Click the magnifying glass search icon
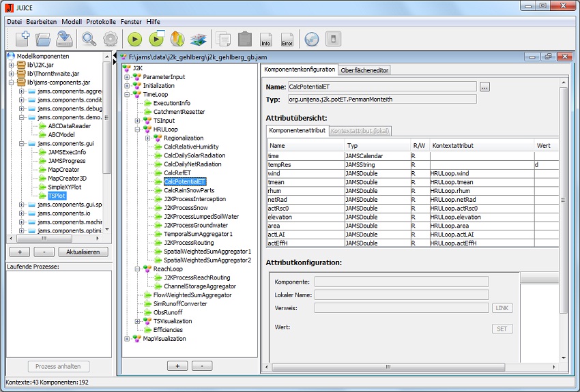 [89, 39]
